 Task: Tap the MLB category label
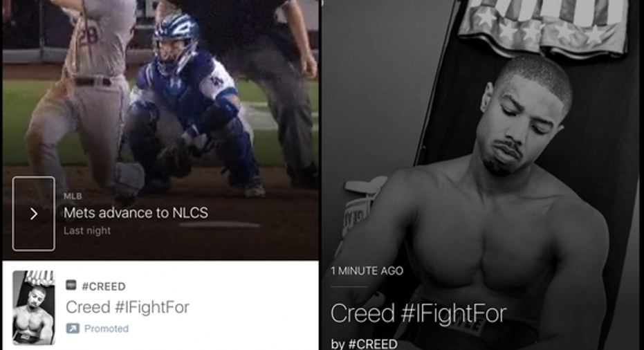[73, 196]
